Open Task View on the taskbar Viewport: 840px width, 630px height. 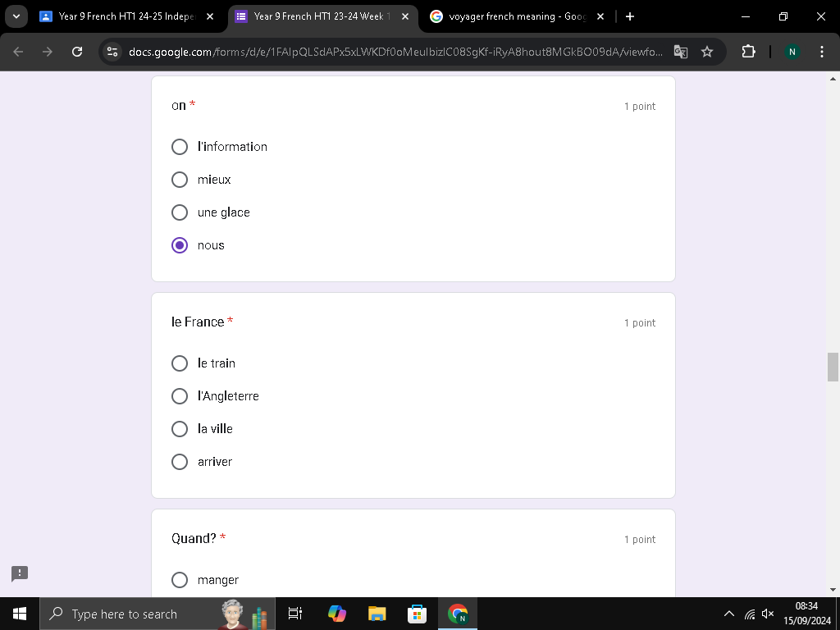pyautogui.click(x=295, y=614)
